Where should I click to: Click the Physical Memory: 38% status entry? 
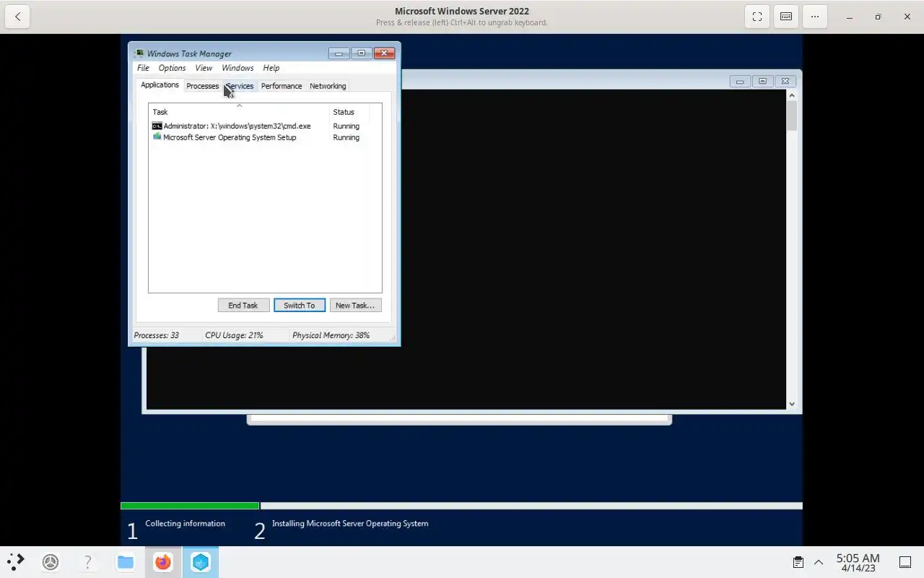point(331,335)
